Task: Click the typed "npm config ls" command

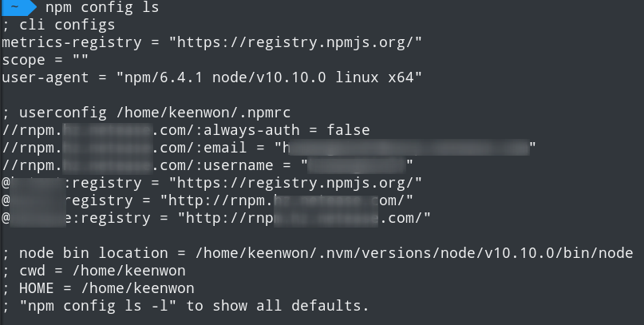Action: pyautogui.click(x=102, y=8)
